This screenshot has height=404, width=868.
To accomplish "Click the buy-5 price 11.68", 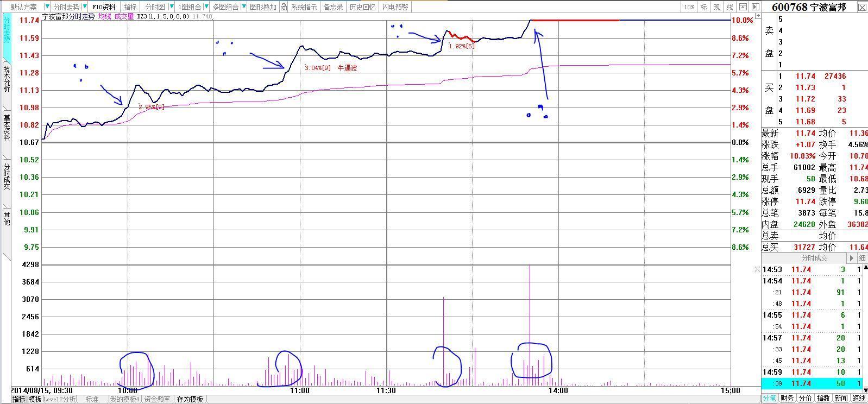I will pyautogui.click(x=806, y=122).
